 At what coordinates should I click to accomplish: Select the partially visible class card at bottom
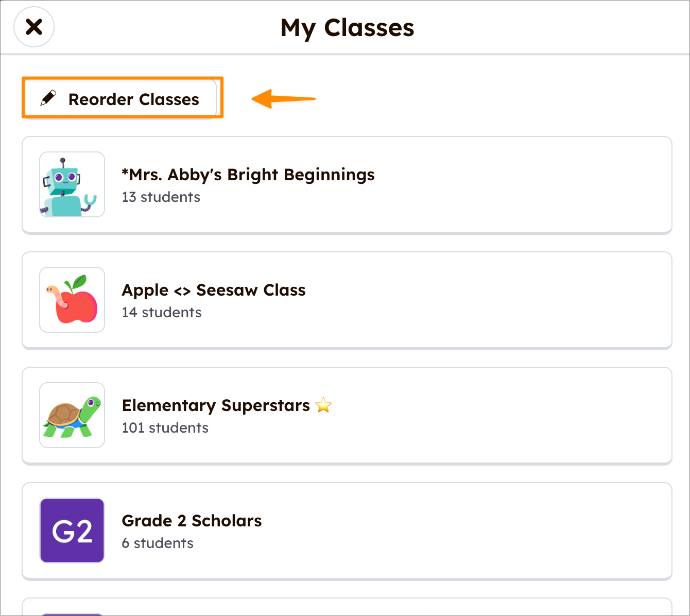(x=347, y=608)
